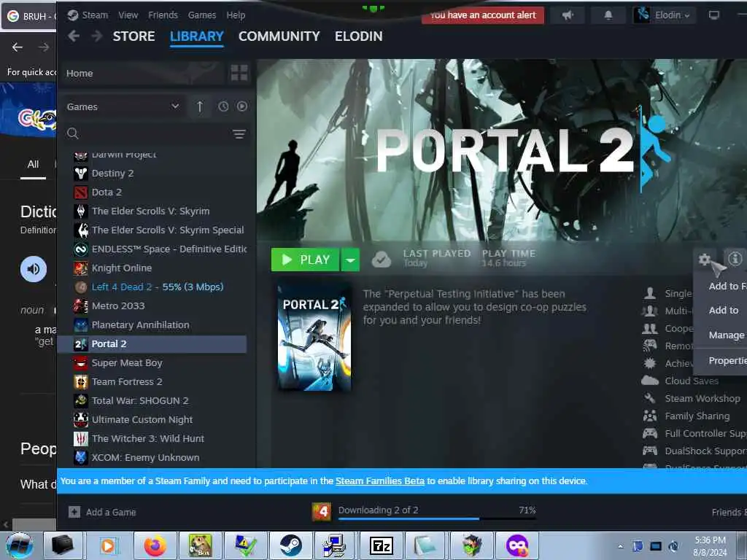Screen dimensions: 747x560
Task: Open the Games menu
Action: pos(201,15)
